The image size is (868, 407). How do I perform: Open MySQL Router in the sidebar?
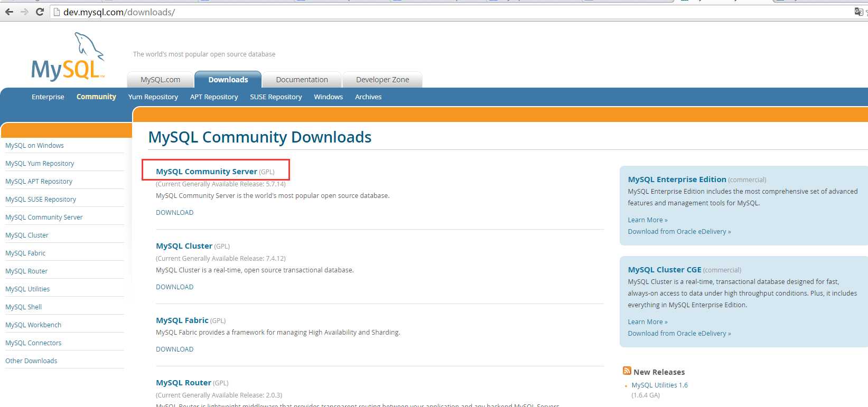26,271
